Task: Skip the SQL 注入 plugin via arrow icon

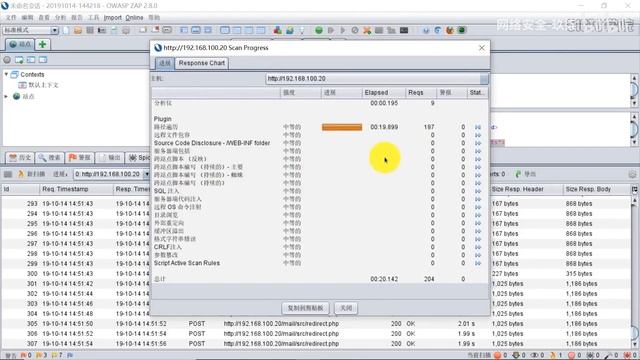Action: point(478,191)
